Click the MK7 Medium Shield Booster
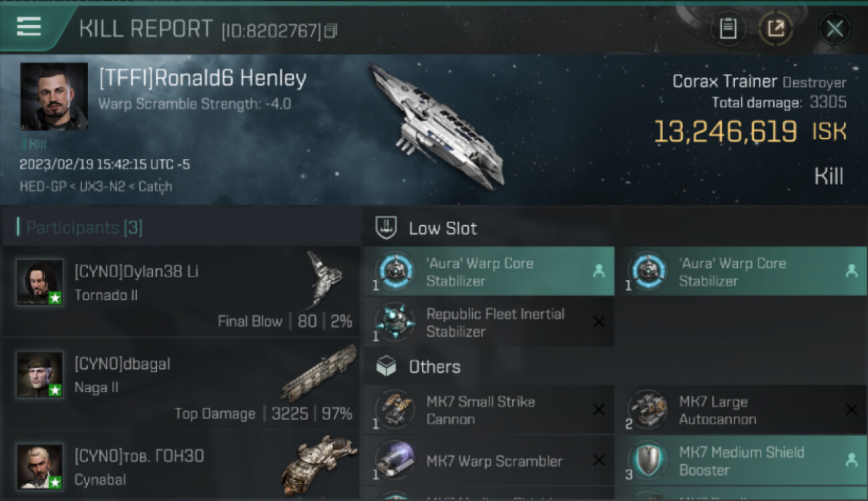The width and height of the screenshot is (868, 501). coord(741,461)
